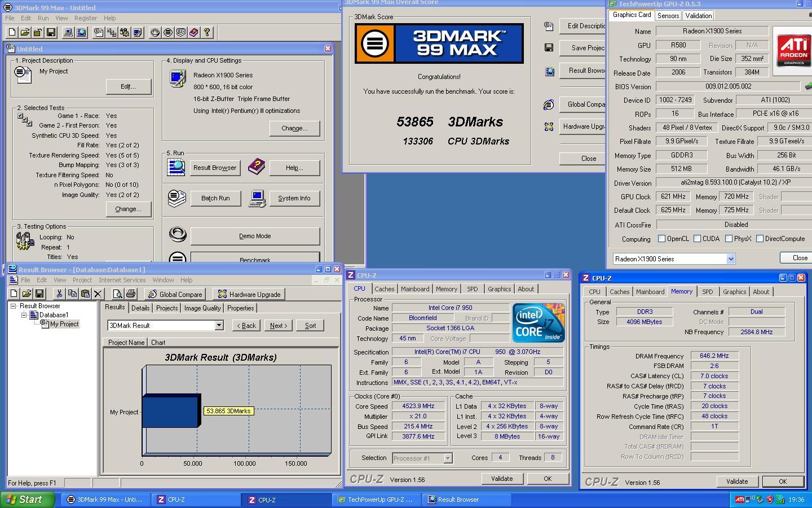Click Print Preview icon in Result Browser
The image size is (812, 508).
pos(117,294)
